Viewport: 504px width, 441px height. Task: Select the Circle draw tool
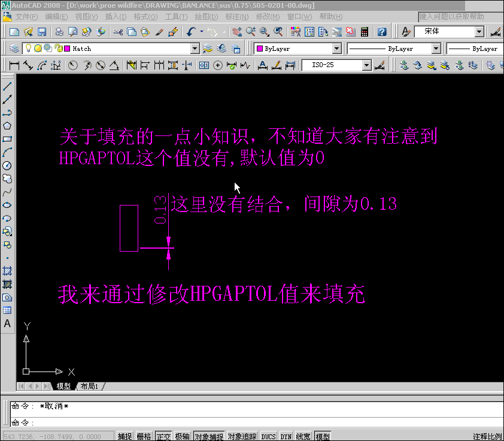click(7, 165)
